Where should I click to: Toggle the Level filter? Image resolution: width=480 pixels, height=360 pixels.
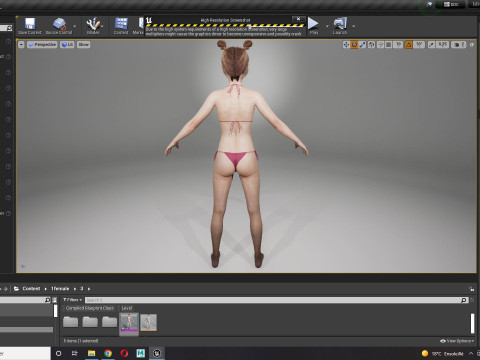126,308
